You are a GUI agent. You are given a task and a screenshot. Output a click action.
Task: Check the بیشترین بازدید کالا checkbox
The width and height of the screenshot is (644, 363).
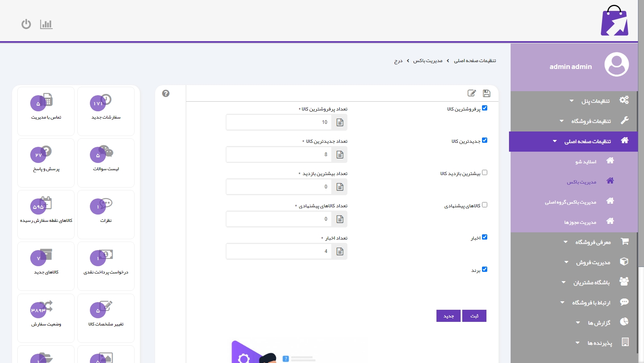point(485,173)
